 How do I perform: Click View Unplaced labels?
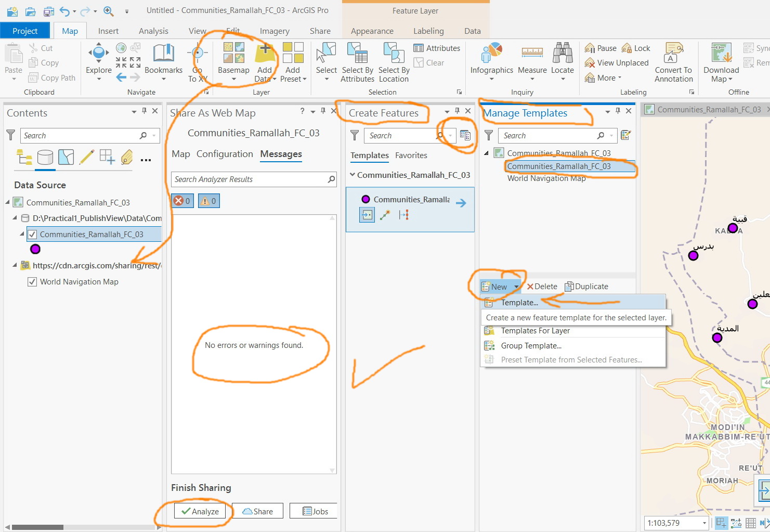tap(617, 63)
